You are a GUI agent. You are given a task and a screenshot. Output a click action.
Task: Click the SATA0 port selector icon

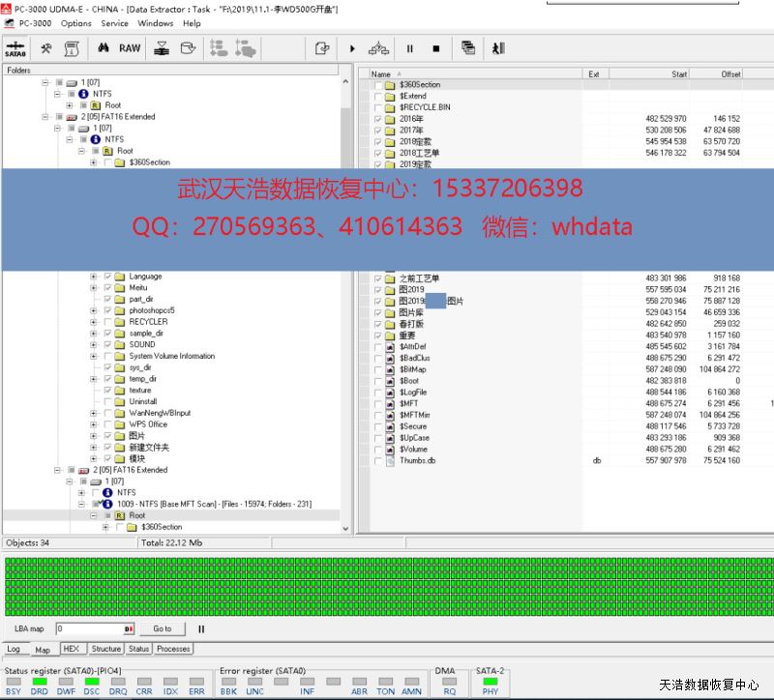[x=15, y=47]
